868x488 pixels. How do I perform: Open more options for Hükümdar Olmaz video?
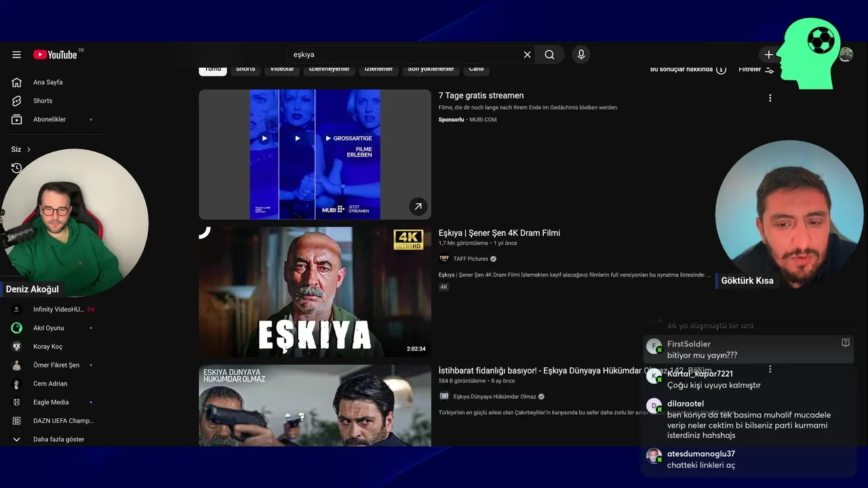(770, 369)
